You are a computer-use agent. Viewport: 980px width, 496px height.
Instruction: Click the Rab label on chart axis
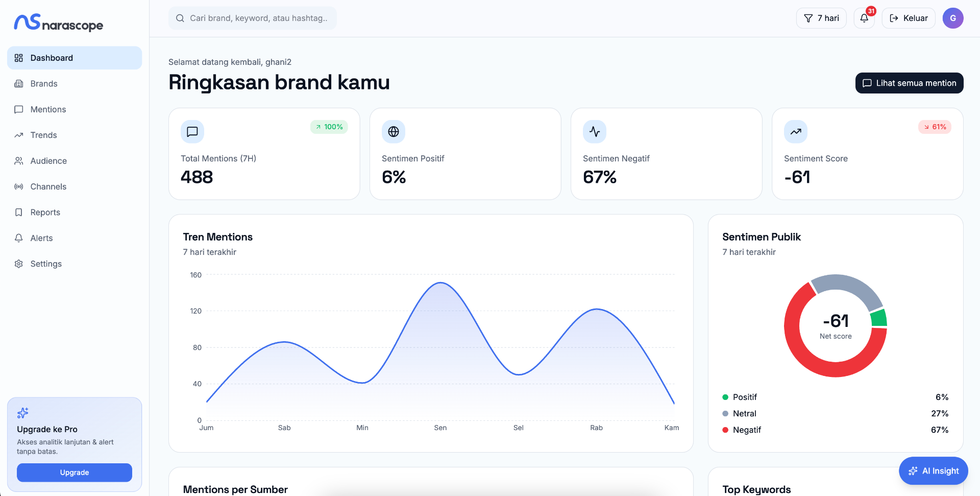point(597,428)
